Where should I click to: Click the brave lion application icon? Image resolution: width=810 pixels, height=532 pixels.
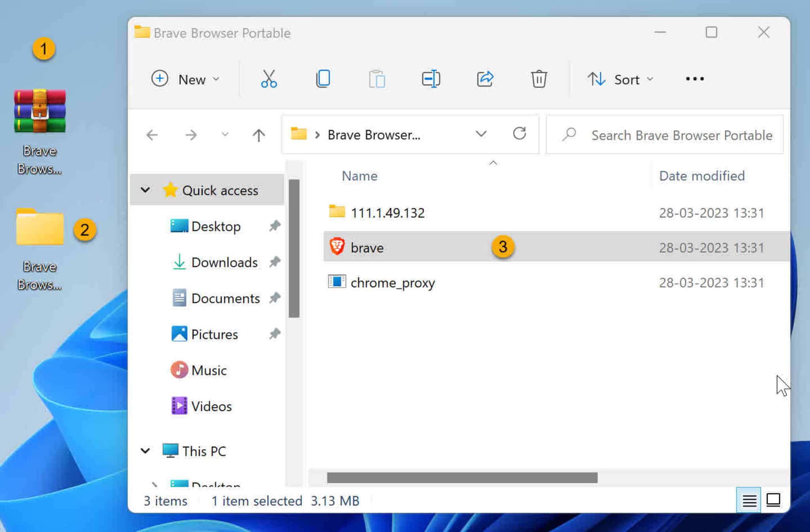tap(337, 247)
